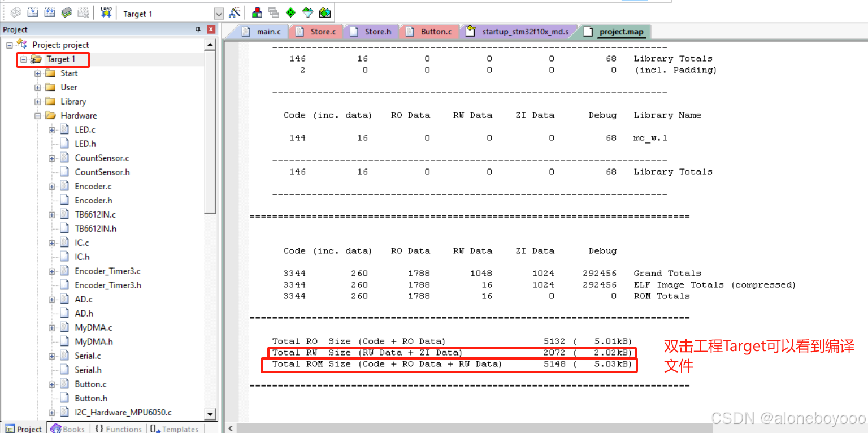Select Serial.c in the project tree
868x433 pixels.
88,356
